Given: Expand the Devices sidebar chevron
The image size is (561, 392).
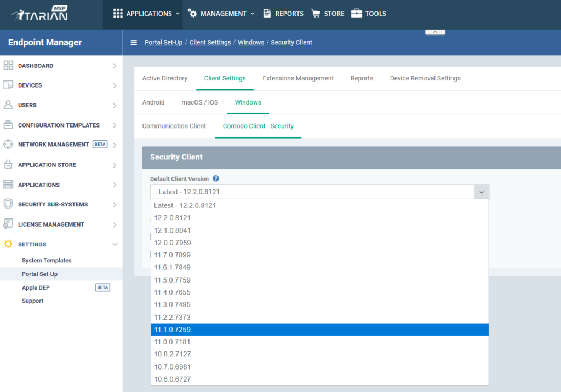Looking at the screenshot, I should (115, 85).
